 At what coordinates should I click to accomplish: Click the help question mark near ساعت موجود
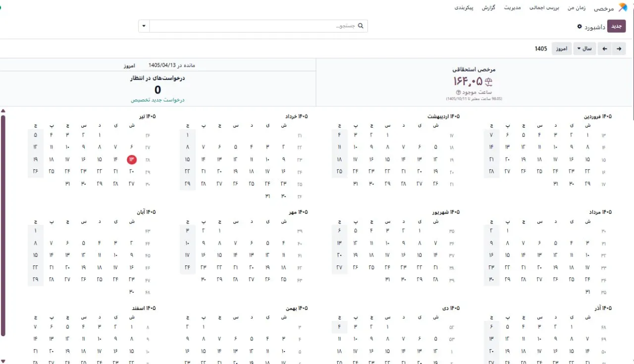click(x=458, y=93)
